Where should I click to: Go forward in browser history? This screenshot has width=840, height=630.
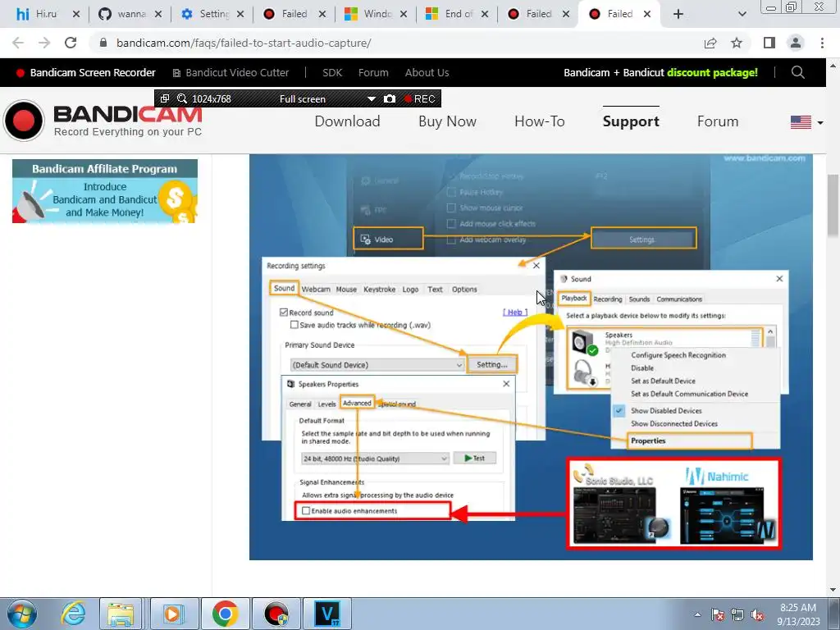coord(44,43)
